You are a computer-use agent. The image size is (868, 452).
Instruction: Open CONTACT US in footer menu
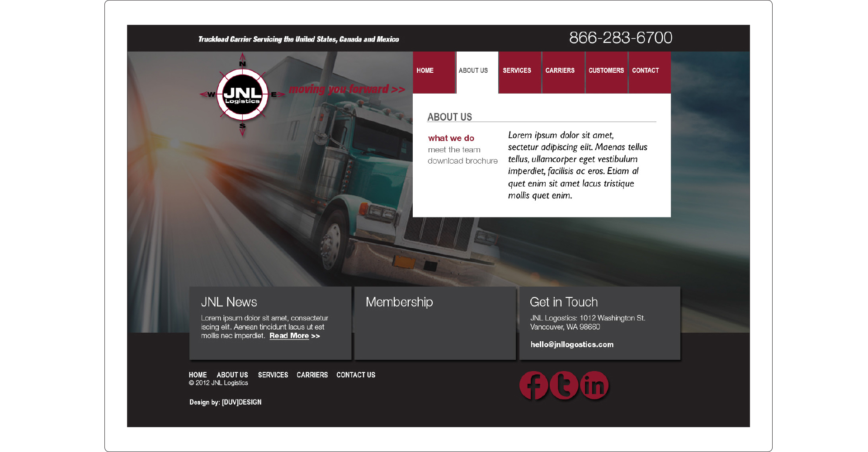pos(356,375)
